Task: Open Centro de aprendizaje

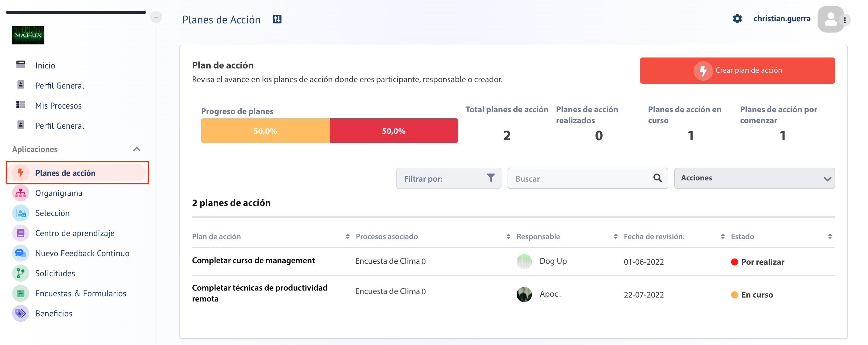Action: pyautogui.click(x=75, y=233)
